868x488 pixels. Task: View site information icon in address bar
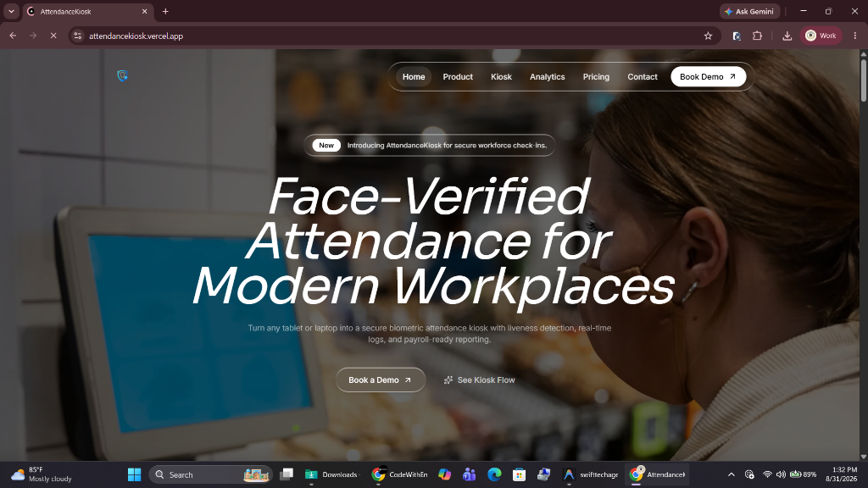[77, 36]
